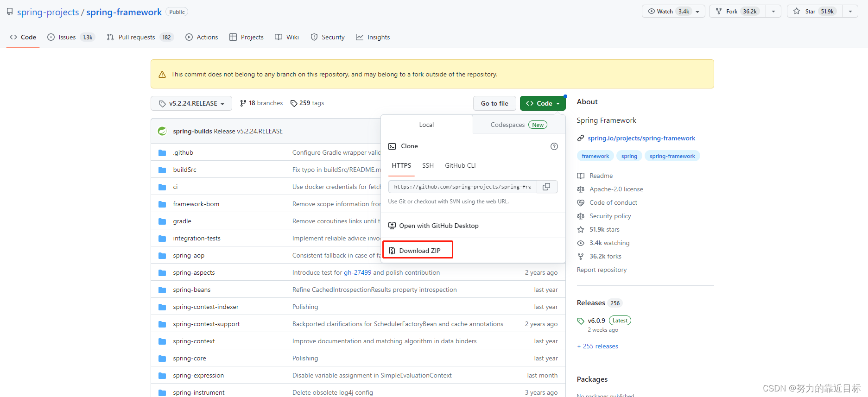This screenshot has width=868, height=397.
Task: Switch to the SSH clone tab
Action: [x=428, y=165]
